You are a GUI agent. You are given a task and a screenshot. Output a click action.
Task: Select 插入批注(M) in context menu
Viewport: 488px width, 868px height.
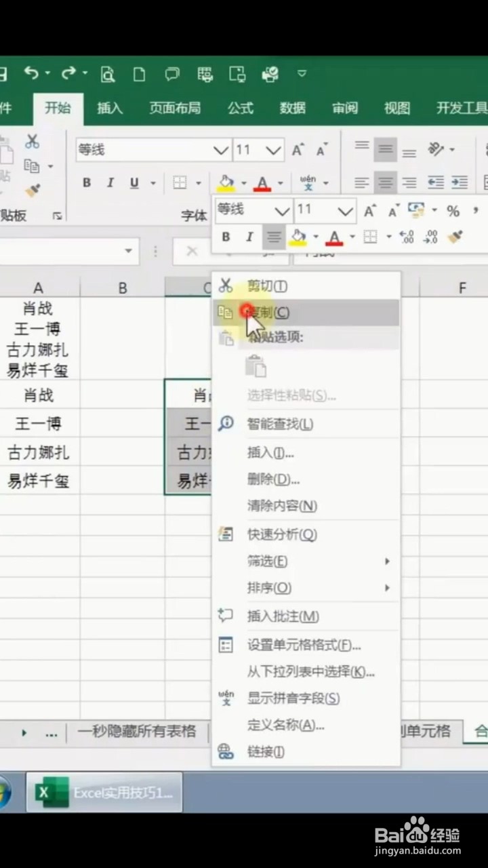coord(306,616)
